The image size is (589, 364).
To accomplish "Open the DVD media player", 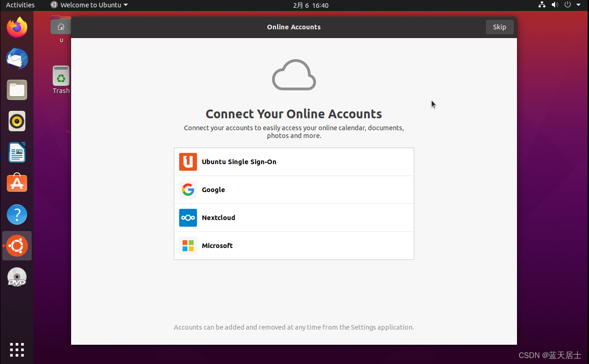I will 17,277.
